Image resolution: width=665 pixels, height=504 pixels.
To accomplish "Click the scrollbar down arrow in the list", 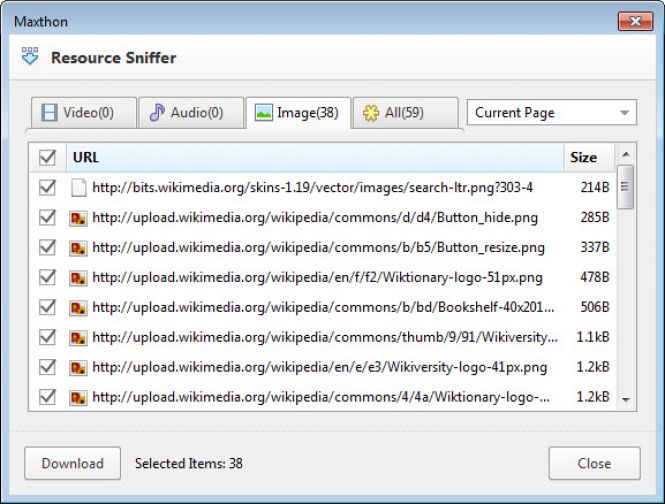I will pyautogui.click(x=626, y=400).
